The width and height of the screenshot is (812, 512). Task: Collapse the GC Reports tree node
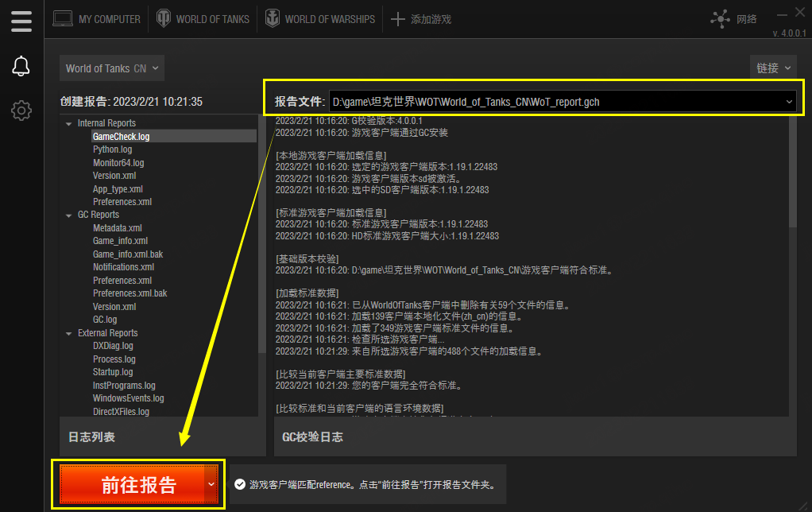click(x=69, y=215)
